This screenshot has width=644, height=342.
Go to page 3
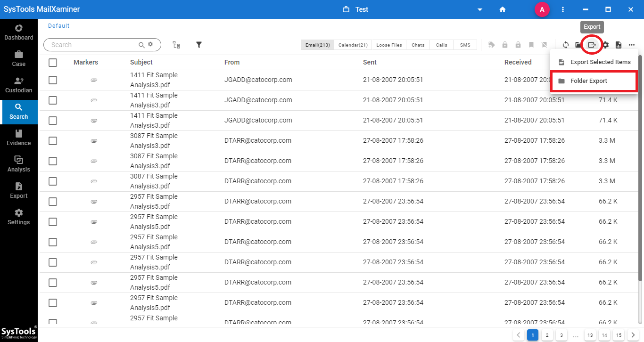561,335
